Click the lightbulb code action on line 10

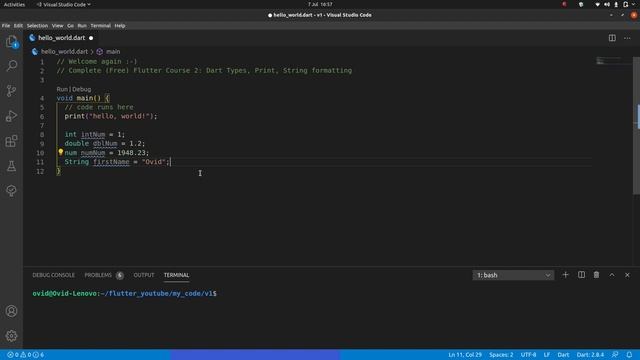point(60,152)
